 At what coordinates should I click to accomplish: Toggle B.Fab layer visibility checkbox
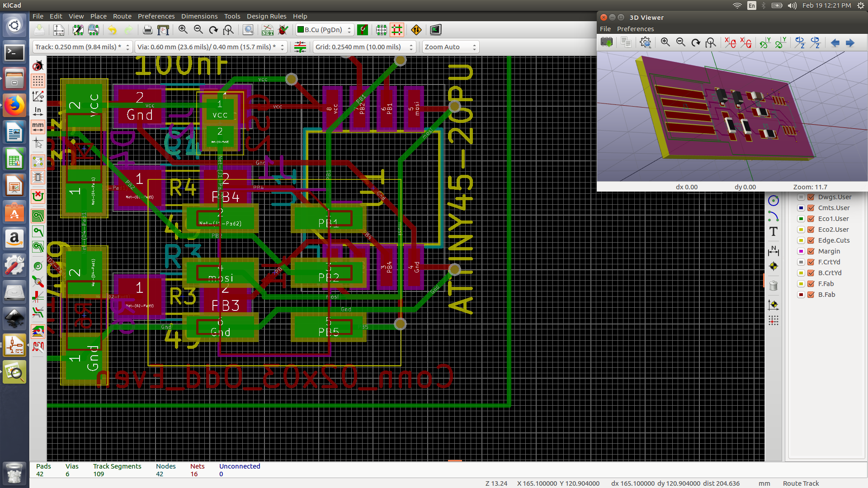point(811,295)
